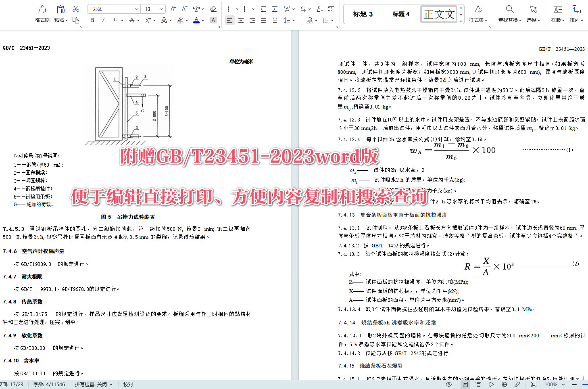Click the Increase Font Size (A+) icon
Screen dimensions: 588x389
click(x=173, y=8)
